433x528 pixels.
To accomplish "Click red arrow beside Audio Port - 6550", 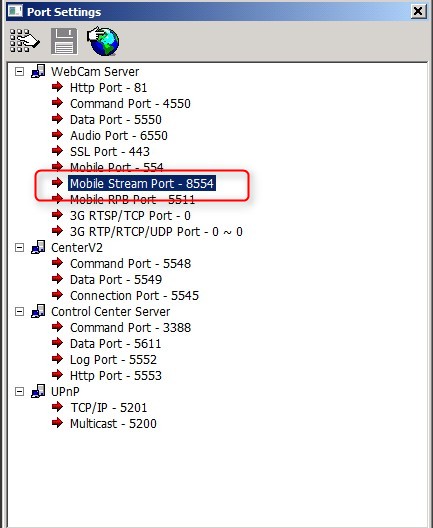I will (x=58, y=135).
